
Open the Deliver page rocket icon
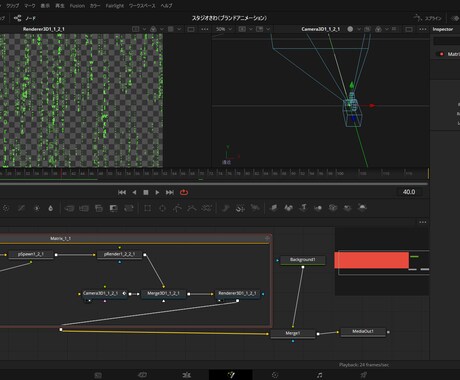coord(364,375)
